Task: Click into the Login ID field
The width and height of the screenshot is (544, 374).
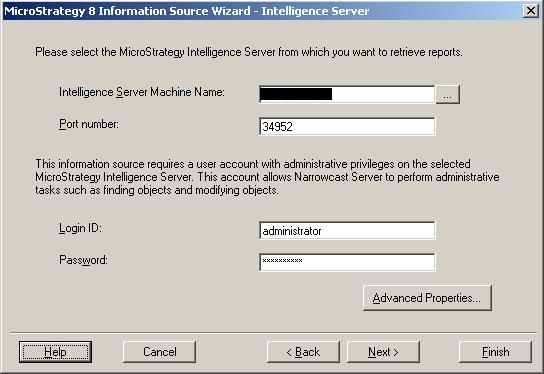Action: tap(347, 231)
